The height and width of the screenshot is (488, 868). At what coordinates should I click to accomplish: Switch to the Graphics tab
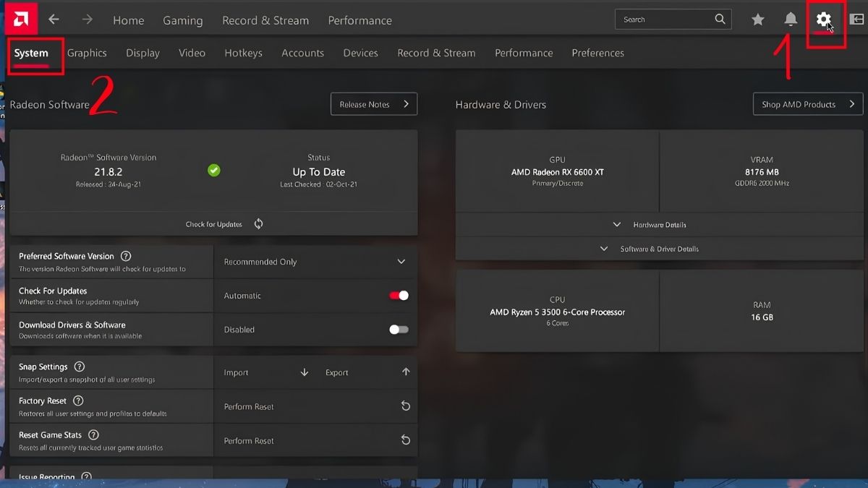(x=87, y=53)
